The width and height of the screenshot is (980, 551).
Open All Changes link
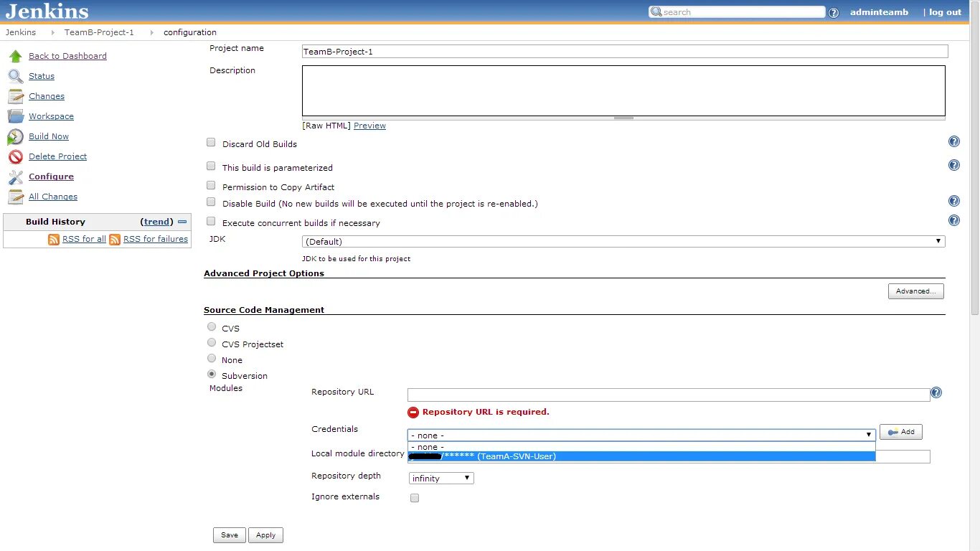coord(53,197)
